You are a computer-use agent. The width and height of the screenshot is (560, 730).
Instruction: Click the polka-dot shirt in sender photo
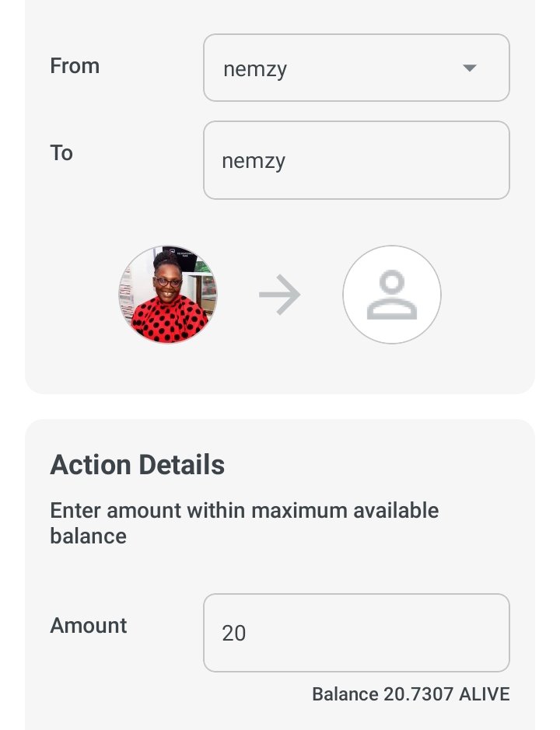click(169, 320)
